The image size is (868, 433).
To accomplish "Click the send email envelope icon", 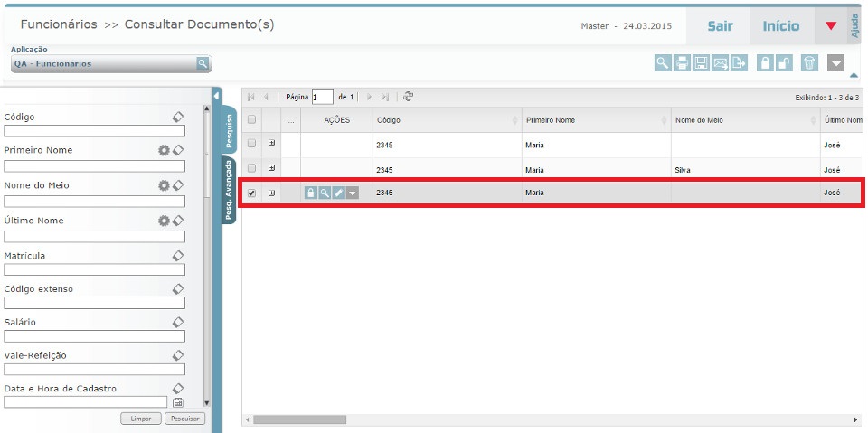I will click(721, 62).
